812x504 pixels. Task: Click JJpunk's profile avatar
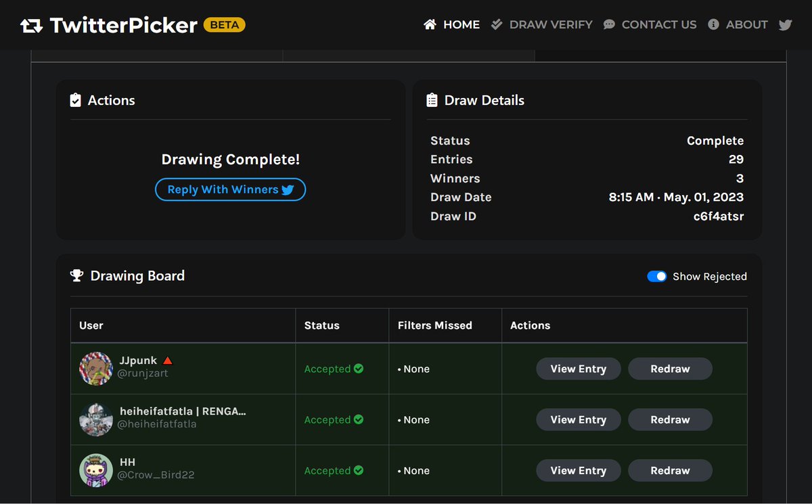pos(96,369)
